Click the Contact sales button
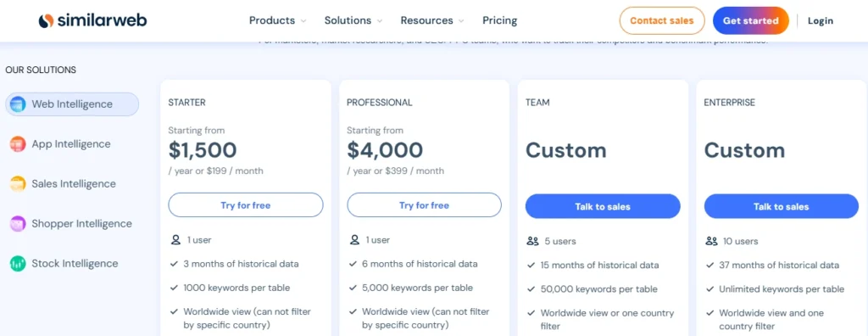The image size is (868, 336). point(662,20)
